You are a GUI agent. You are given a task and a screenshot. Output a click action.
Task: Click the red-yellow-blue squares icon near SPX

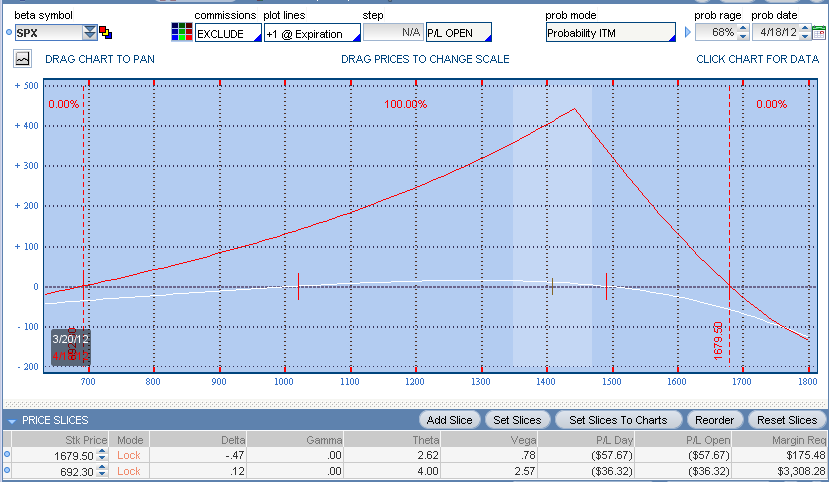pos(106,32)
